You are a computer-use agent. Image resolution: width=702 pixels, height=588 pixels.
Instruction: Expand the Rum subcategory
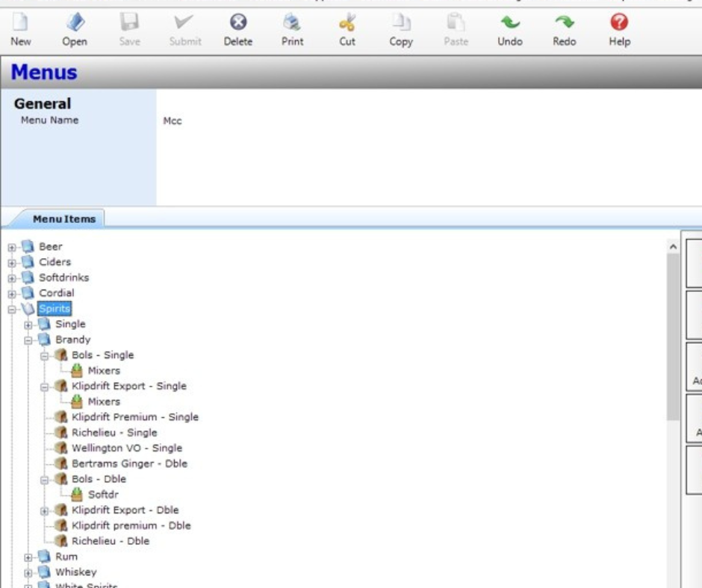28,557
